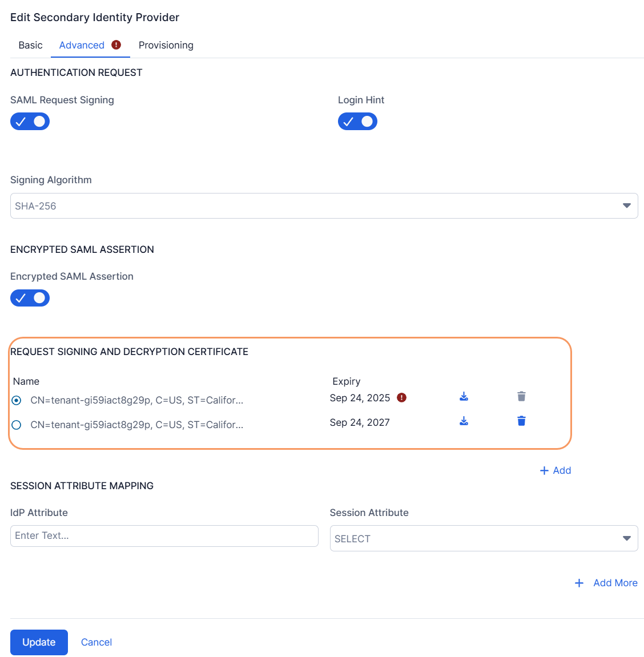Download the certificate expiring Sep 24, 2027
644x657 pixels.
tap(464, 421)
